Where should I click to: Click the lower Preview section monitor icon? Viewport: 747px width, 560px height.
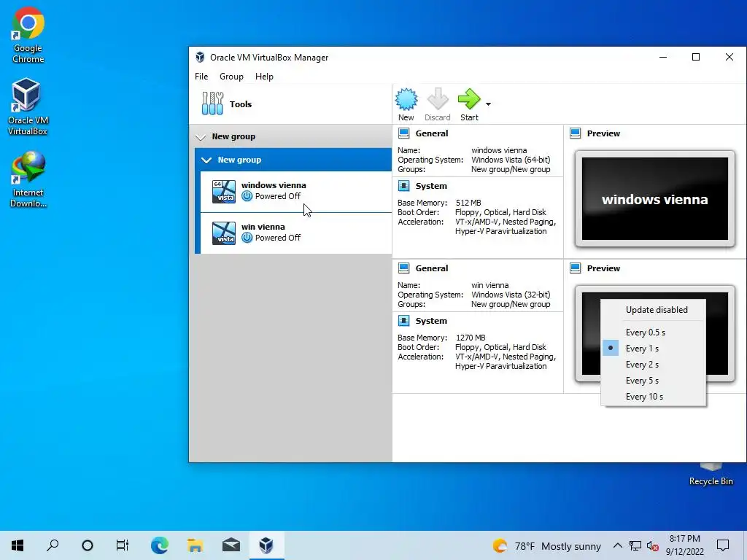click(x=576, y=268)
